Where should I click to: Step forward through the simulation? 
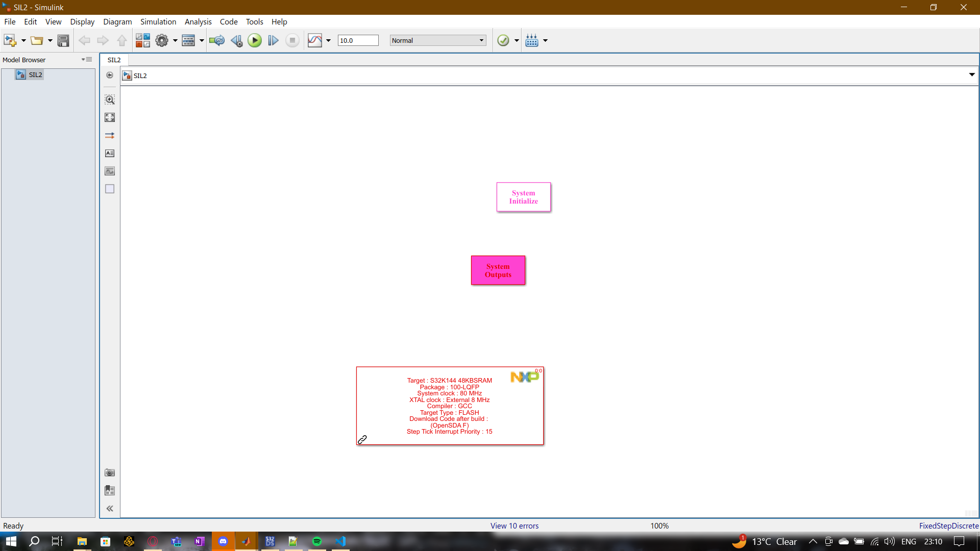[273, 40]
